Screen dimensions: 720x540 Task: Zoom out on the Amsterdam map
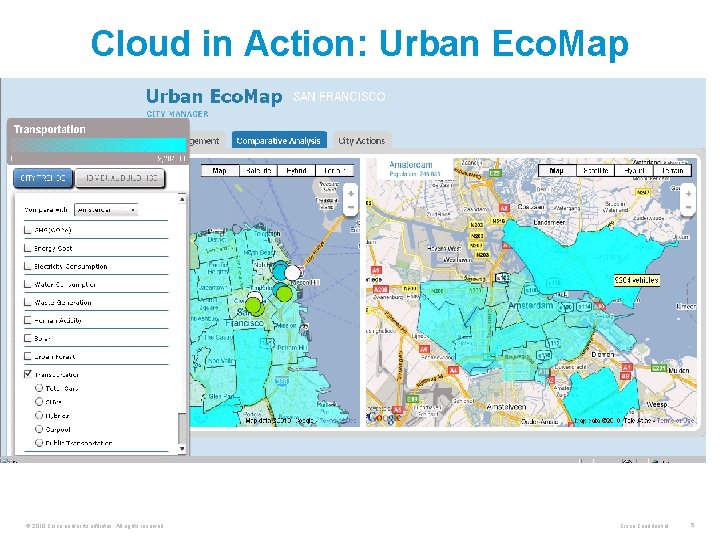[x=688, y=207]
